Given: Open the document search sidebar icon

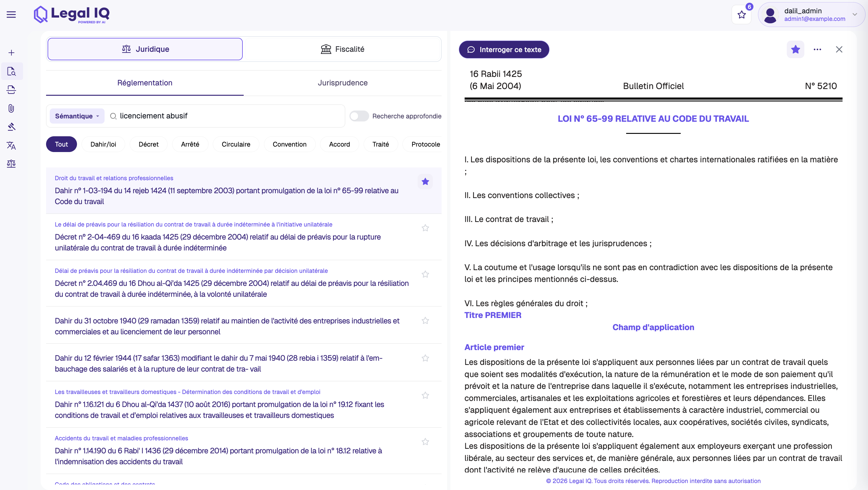Looking at the screenshot, I should (x=12, y=71).
